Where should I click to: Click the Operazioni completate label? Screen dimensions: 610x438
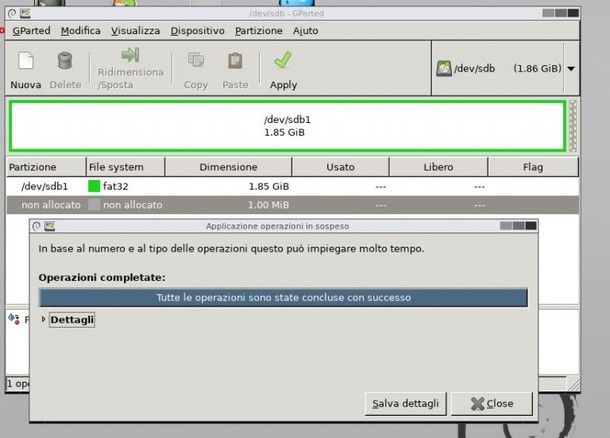coord(102,277)
